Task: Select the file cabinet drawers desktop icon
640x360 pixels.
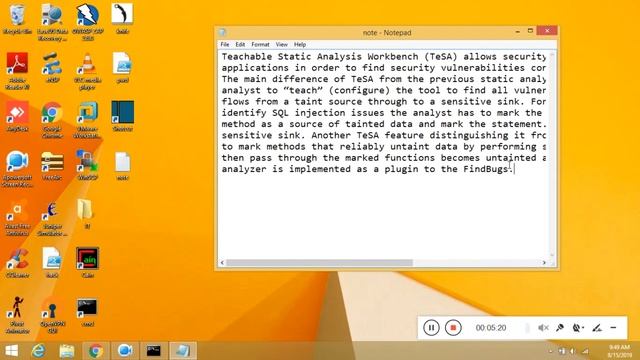Action: pyautogui.click(x=52, y=165)
